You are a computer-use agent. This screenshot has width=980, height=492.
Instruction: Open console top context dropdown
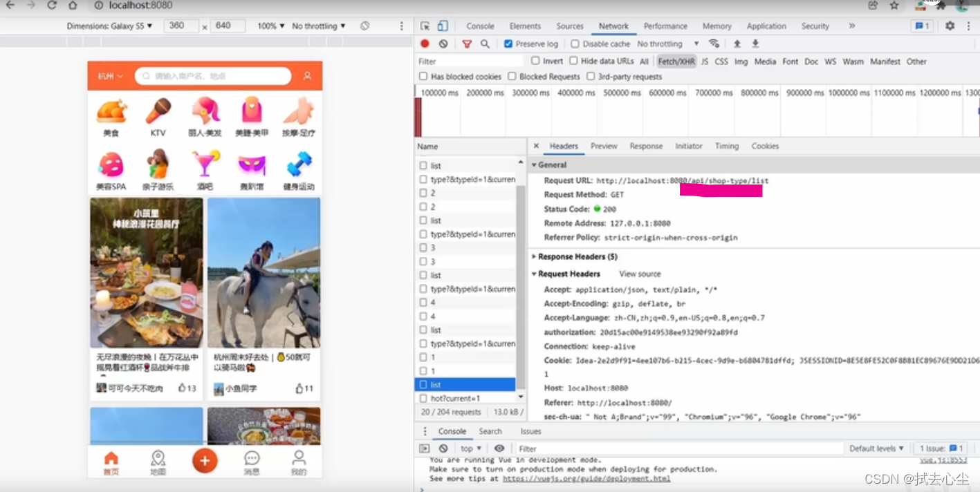click(470, 448)
